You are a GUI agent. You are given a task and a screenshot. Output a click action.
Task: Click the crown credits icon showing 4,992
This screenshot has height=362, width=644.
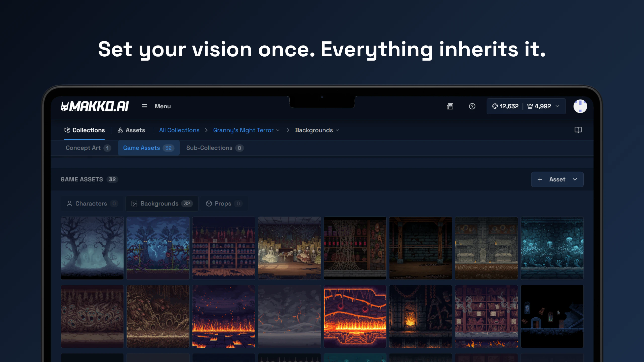[x=530, y=106]
